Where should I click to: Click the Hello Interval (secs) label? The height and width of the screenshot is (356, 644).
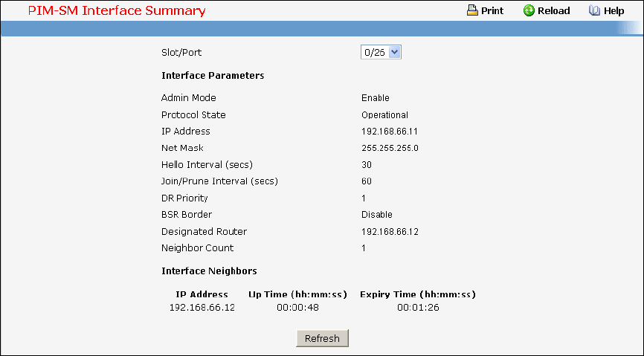coord(207,165)
